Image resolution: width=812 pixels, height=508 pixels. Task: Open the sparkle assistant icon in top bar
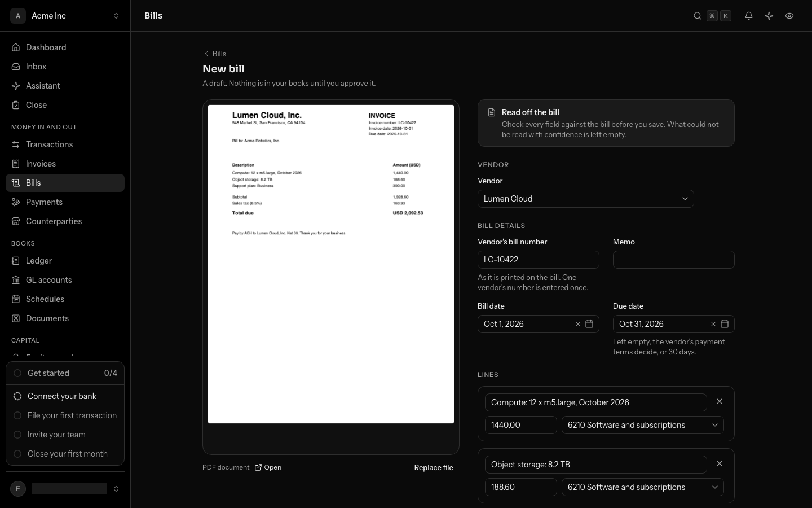pos(769,16)
